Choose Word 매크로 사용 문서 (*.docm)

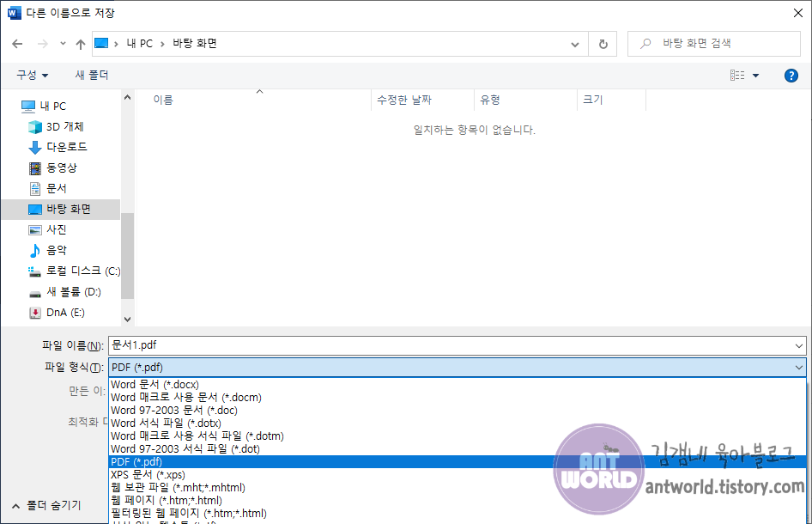tap(458, 398)
